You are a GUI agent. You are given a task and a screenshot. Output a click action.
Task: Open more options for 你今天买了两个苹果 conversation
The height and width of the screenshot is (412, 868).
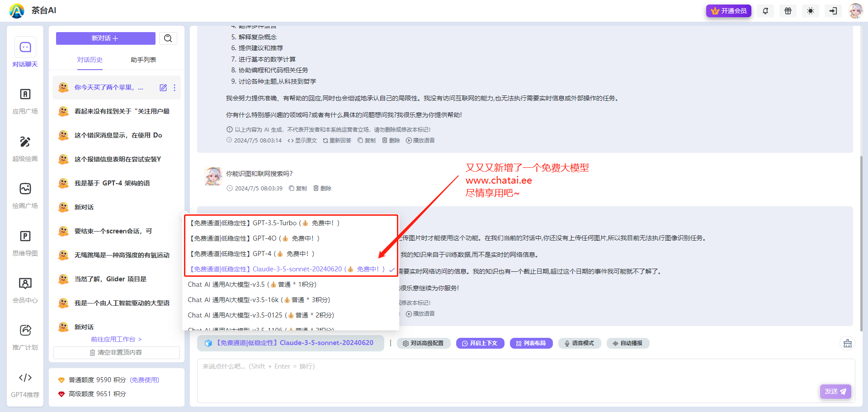tap(175, 88)
